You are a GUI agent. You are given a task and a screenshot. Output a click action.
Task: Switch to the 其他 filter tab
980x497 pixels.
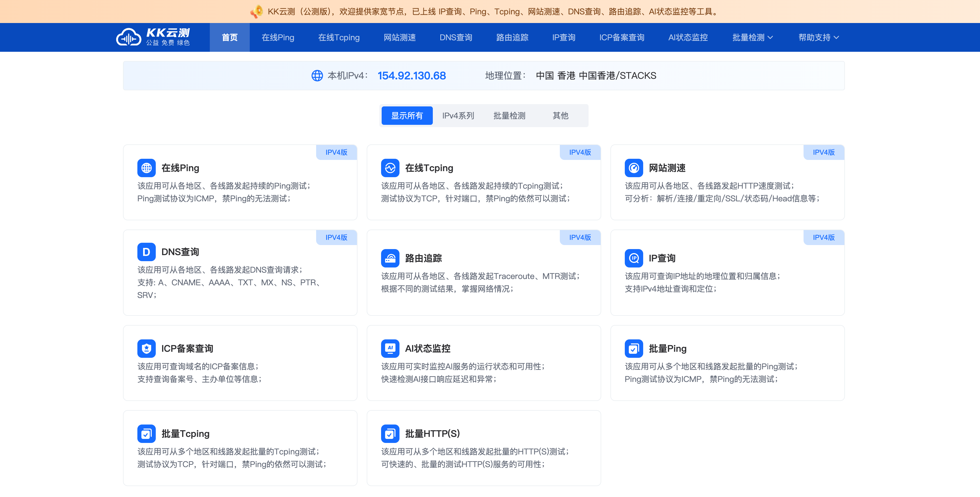560,115
